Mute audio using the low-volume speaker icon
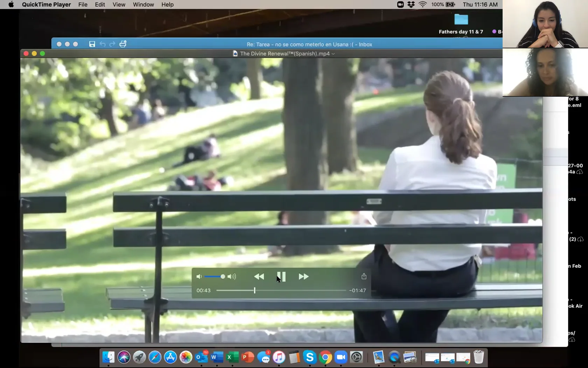588x368 pixels. [x=199, y=277]
